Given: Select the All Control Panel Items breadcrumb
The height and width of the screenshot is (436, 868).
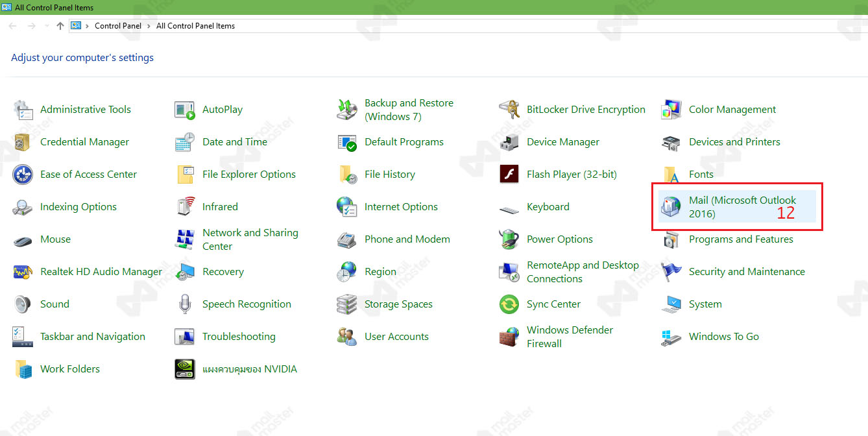Looking at the screenshot, I should pos(195,26).
